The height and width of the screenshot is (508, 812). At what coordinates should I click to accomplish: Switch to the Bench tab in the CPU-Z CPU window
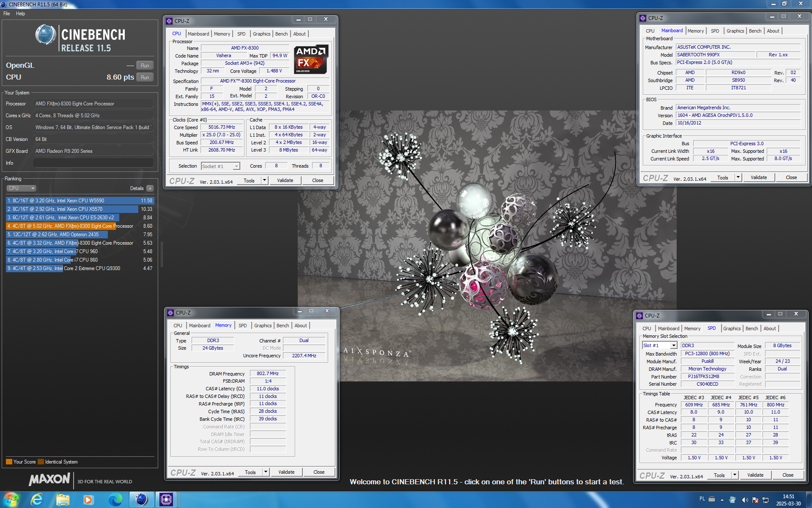(x=281, y=34)
